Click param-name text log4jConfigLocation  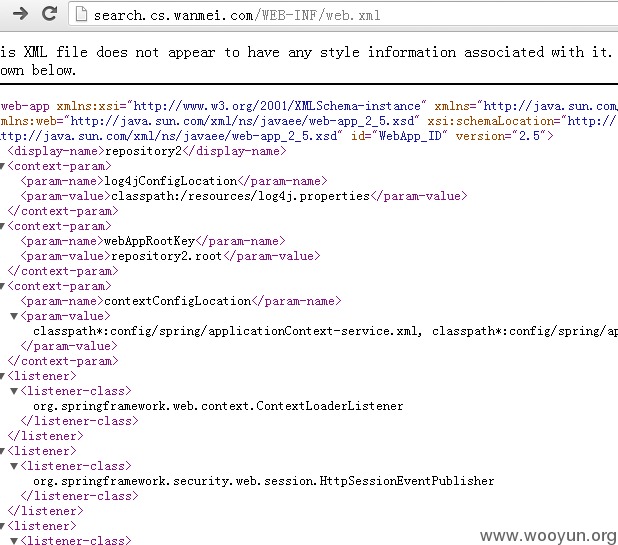(x=171, y=181)
